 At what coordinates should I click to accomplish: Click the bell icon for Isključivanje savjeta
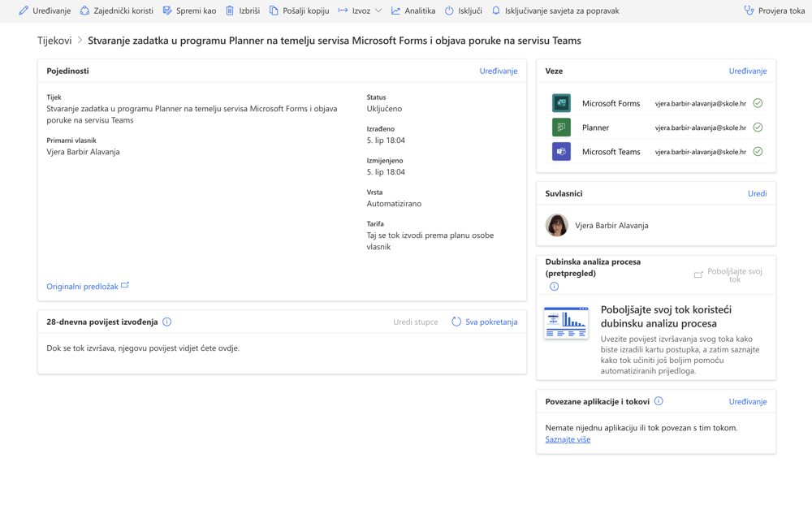coord(496,11)
